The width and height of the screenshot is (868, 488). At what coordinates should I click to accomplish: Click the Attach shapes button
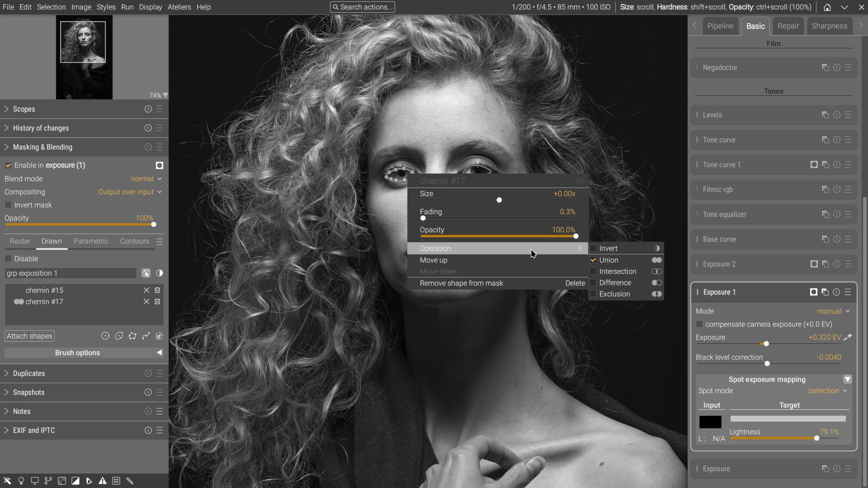[29, 336]
